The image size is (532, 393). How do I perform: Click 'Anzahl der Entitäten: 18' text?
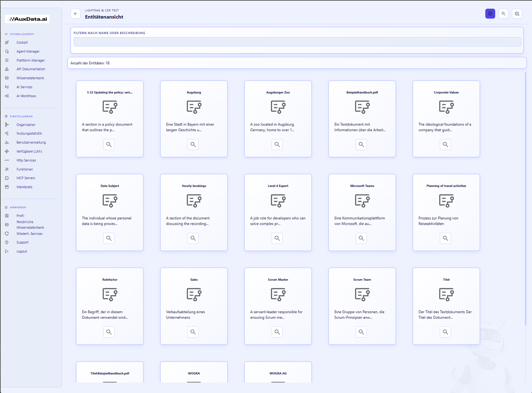[90, 63]
